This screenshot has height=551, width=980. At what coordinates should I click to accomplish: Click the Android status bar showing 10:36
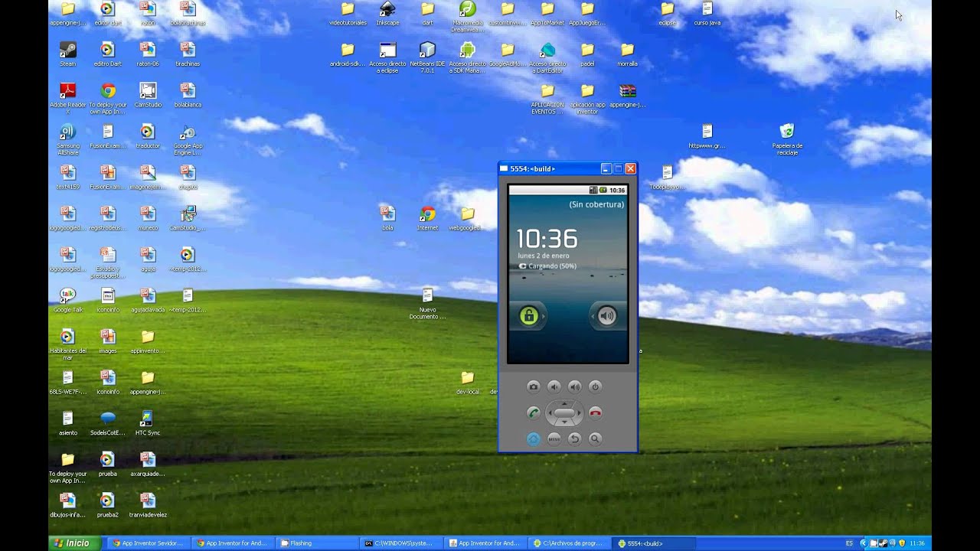click(x=567, y=190)
